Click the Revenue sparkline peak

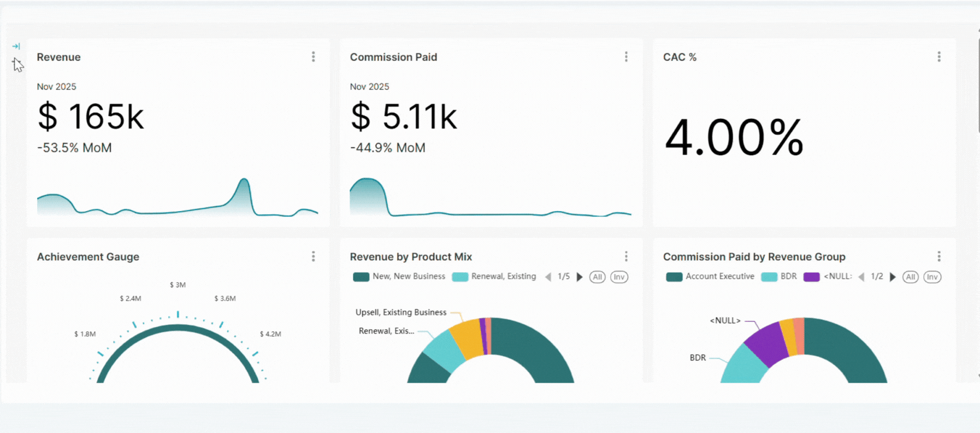[244, 180]
